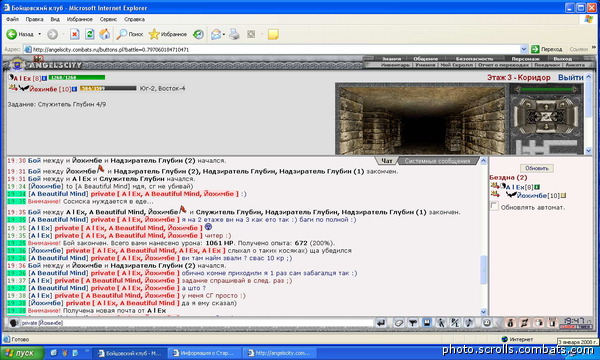Click the IE Home icon

tap(104, 34)
